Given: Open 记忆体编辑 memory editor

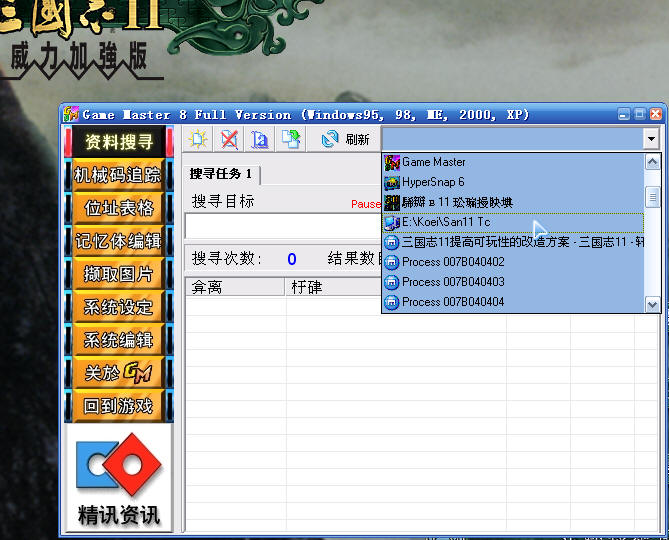Looking at the screenshot, I should tap(118, 241).
